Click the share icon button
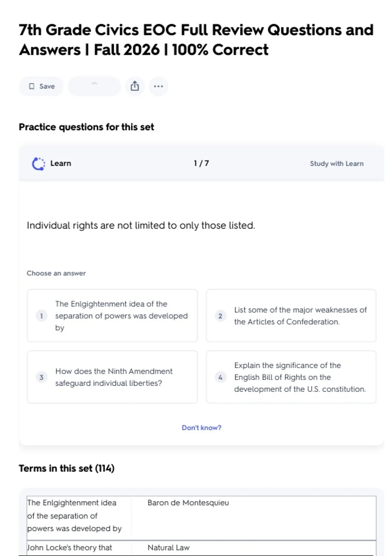Viewport: 392px width, 556px height. coord(135,86)
